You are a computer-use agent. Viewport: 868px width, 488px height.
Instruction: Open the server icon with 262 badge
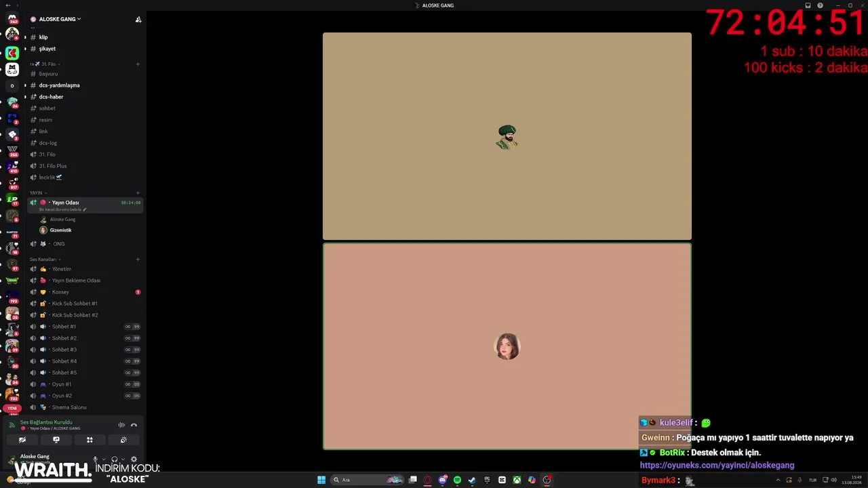[12, 18]
